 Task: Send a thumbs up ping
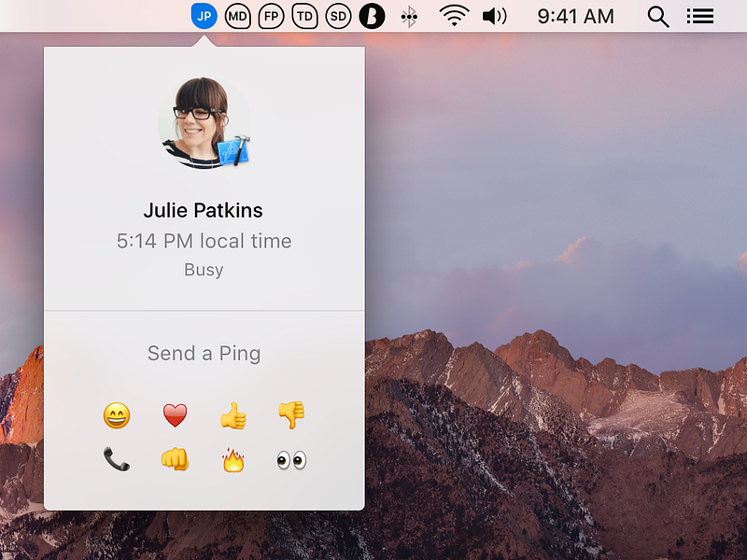tap(233, 415)
